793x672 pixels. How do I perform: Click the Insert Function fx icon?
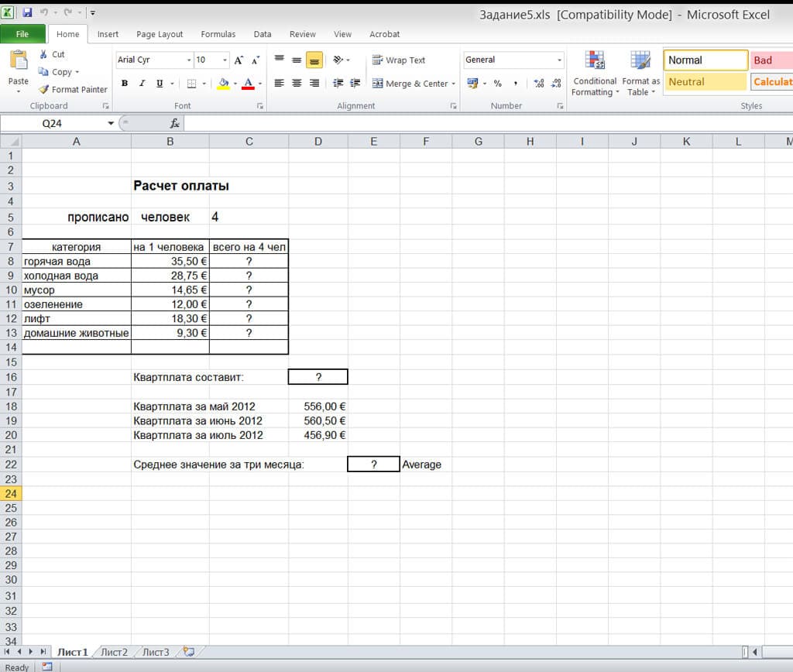[175, 123]
